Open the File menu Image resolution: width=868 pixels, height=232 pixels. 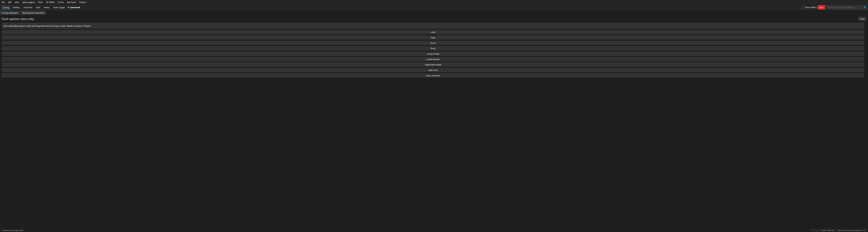tap(3, 2)
